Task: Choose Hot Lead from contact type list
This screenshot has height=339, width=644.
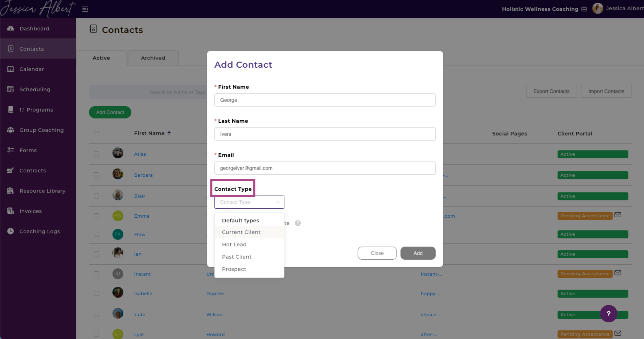Action: tap(234, 244)
